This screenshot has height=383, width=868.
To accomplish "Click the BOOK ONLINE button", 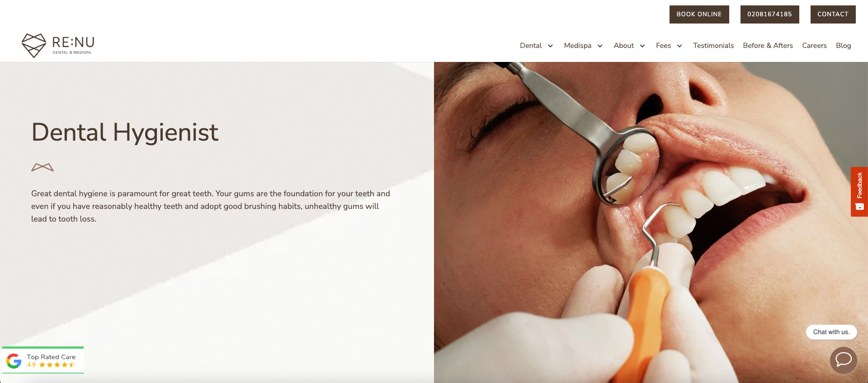I will click(699, 14).
